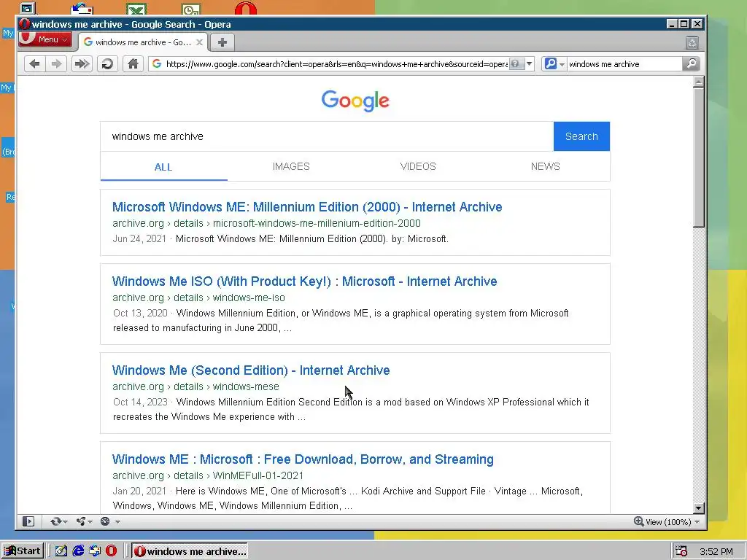
Task: Click URL 'archive.org › details › windows-me-iso'
Action: [198, 297]
